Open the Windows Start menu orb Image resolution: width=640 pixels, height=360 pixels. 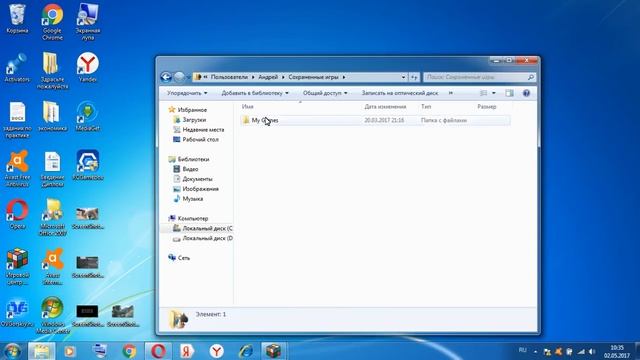point(12,351)
